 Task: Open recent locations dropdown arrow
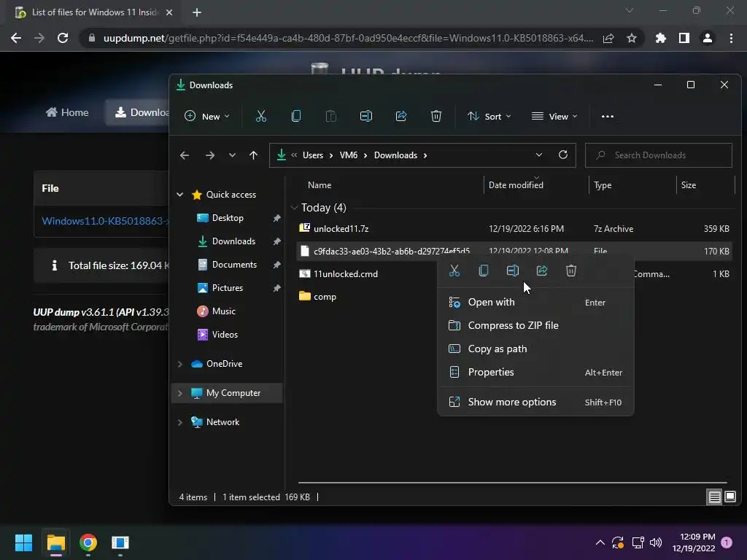tap(232, 155)
